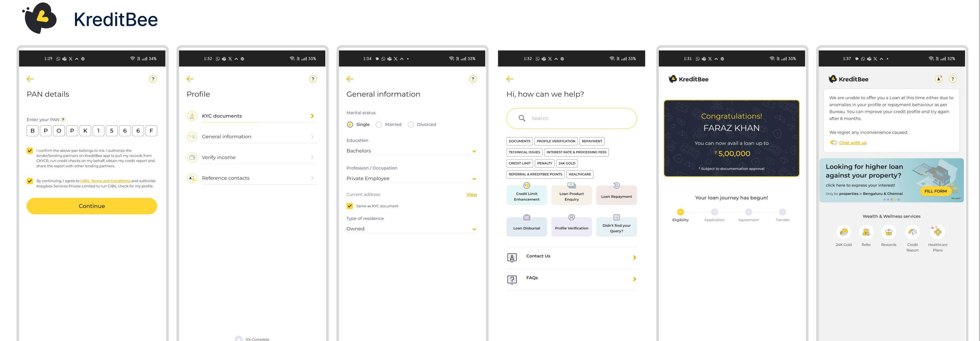The width and height of the screenshot is (980, 341).
Task: Toggle Same as KYC document checkbox
Action: [350, 206]
